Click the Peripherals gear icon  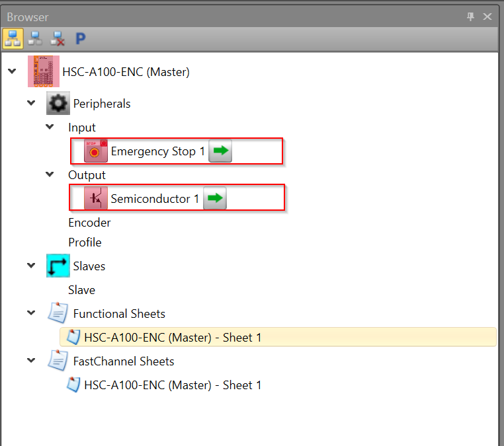[58, 103]
